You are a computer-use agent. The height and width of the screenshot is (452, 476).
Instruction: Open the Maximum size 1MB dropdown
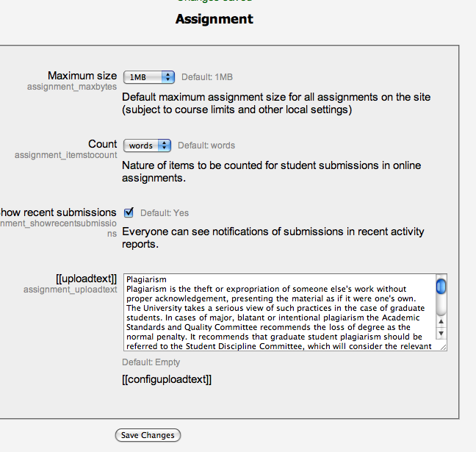[148, 77]
